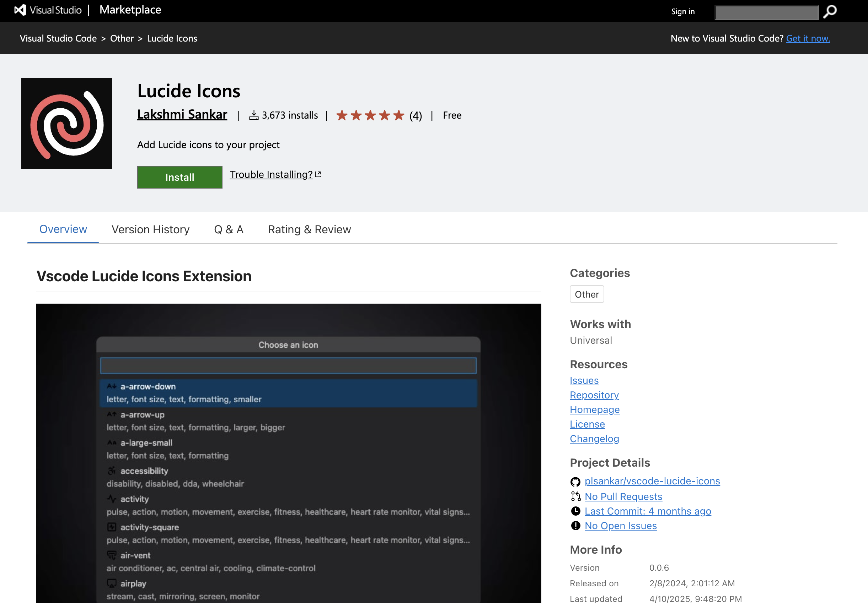Click the Other category tag
The width and height of the screenshot is (868, 603).
(586, 294)
